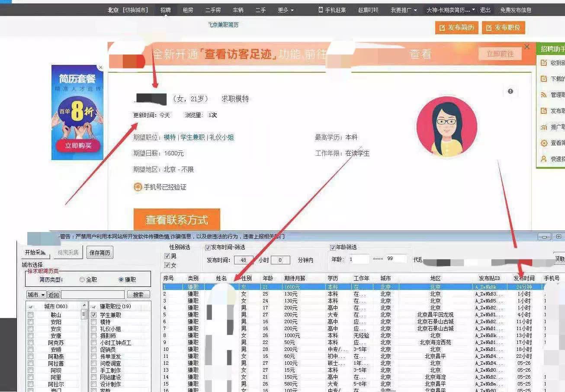The height and width of the screenshot is (392, 565).
Task: Click the 开始采集 button
Action: tap(35, 253)
